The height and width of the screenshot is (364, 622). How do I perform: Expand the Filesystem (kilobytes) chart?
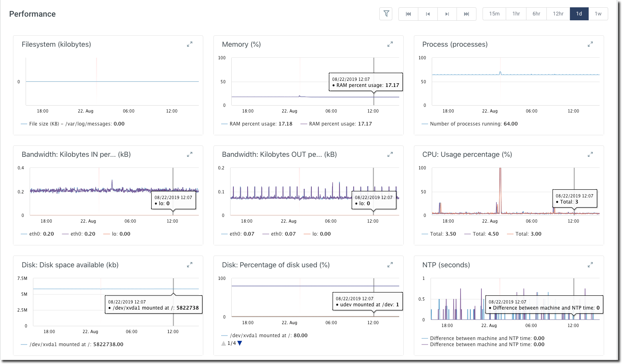click(189, 44)
